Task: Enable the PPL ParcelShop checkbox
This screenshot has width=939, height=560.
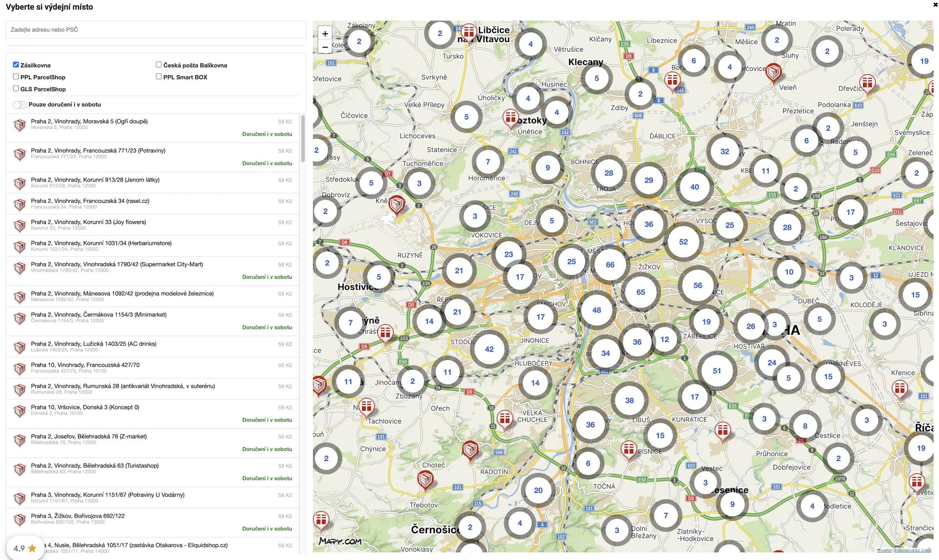Action: tap(16, 77)
